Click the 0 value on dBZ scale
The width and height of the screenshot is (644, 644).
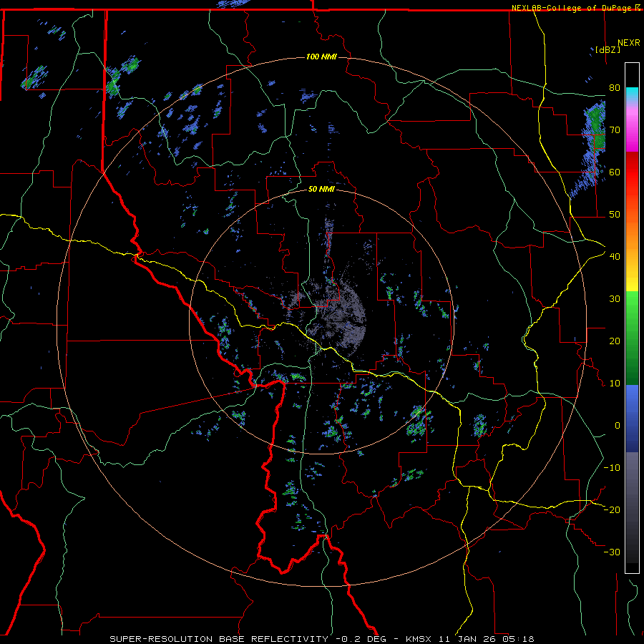(x=618, y=426)
